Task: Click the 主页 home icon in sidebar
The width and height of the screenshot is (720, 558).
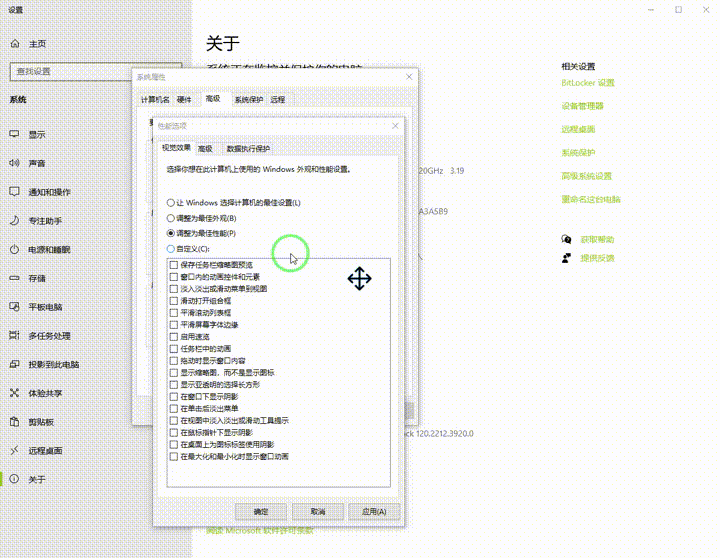Action: [x=15, y=44]
